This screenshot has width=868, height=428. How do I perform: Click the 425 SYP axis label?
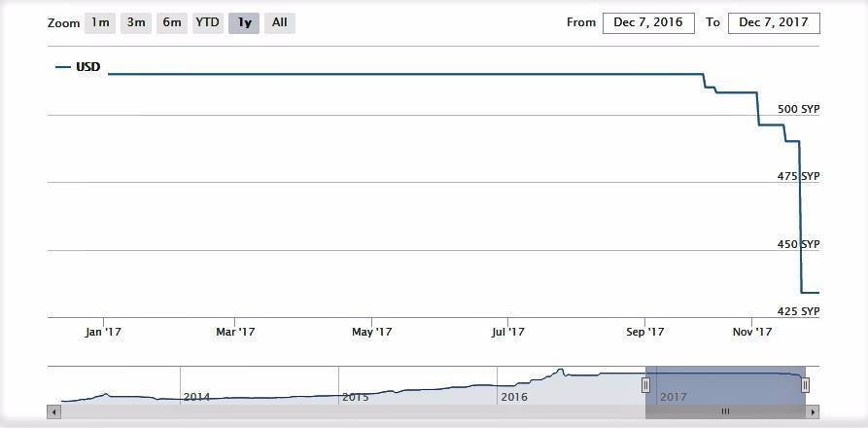(x=798, y=311)
